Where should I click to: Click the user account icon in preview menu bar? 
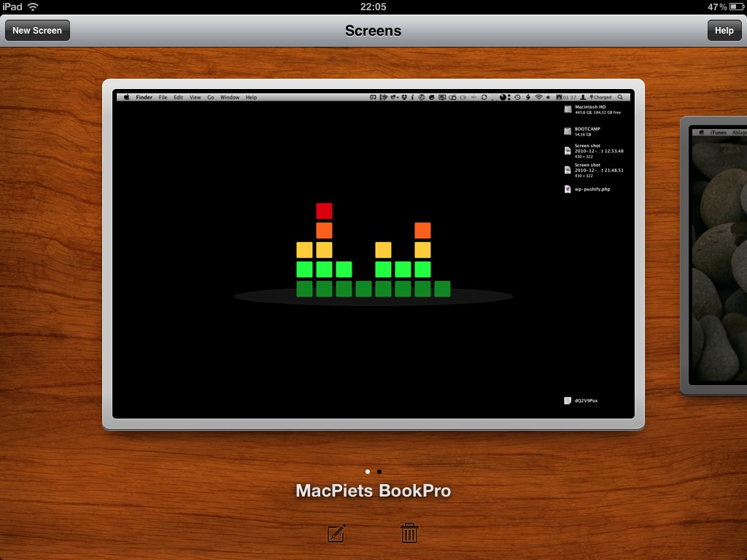583,97
